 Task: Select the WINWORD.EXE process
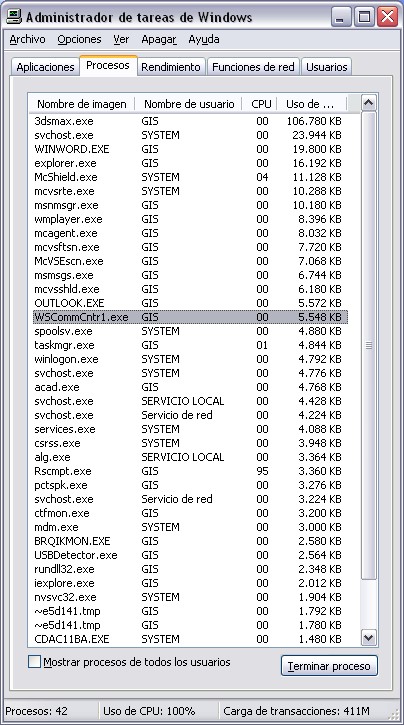point(190,149)
